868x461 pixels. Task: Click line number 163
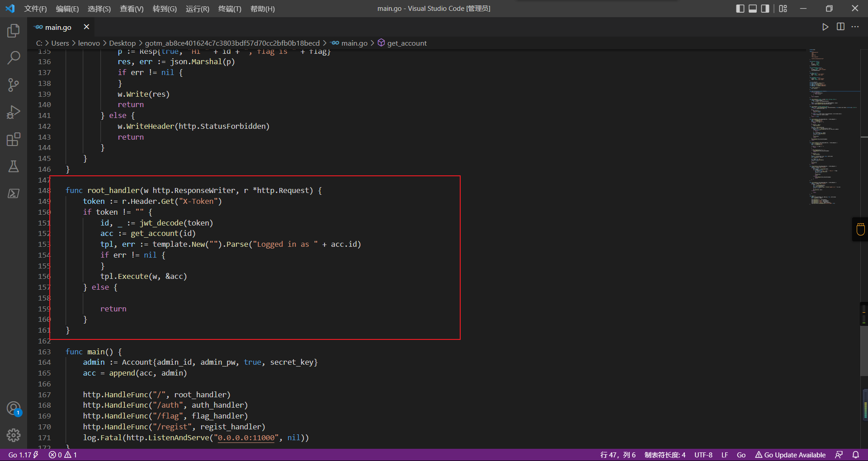(44, 352)
